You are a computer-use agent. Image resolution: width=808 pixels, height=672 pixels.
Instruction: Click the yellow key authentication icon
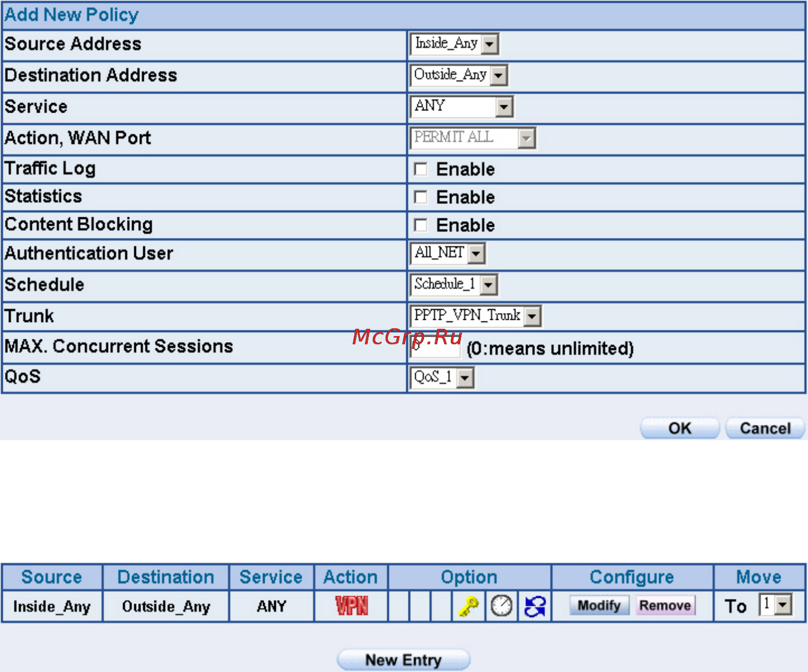469,606
